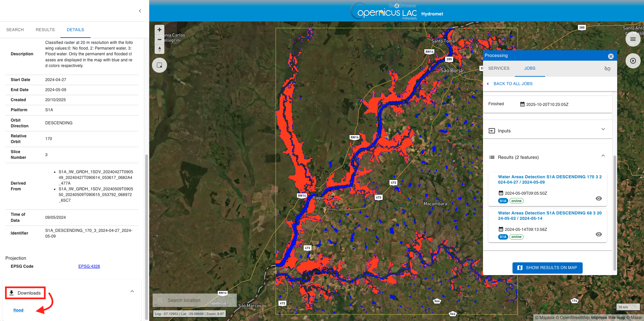Viewport: 644px width, 321px height.
Task: Collapse the Downloads section chevron
Action: tap(132, 292)
